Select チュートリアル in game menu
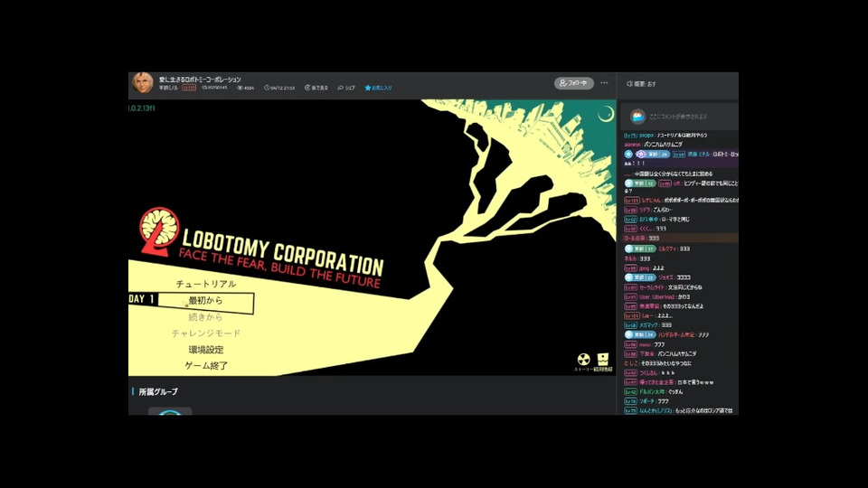 pos(206,284)
